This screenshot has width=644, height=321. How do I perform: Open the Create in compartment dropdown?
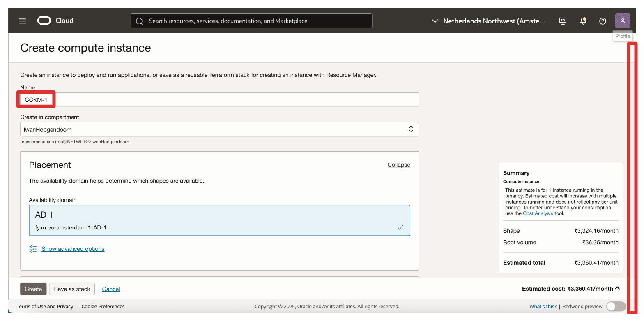(x=219, y=129)
